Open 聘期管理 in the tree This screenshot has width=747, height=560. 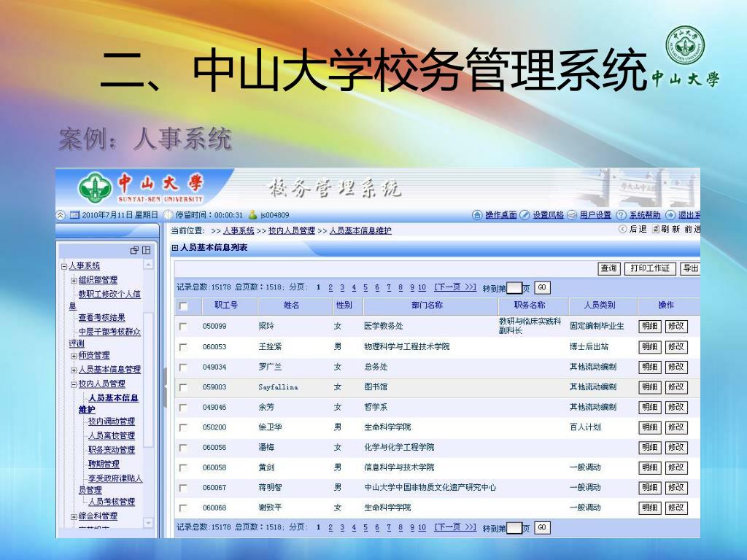pyautogui.click(x=104, y=464)
